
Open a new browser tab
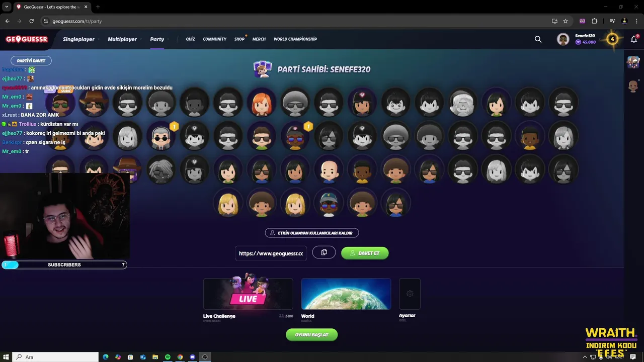click(x=98, y=7)
